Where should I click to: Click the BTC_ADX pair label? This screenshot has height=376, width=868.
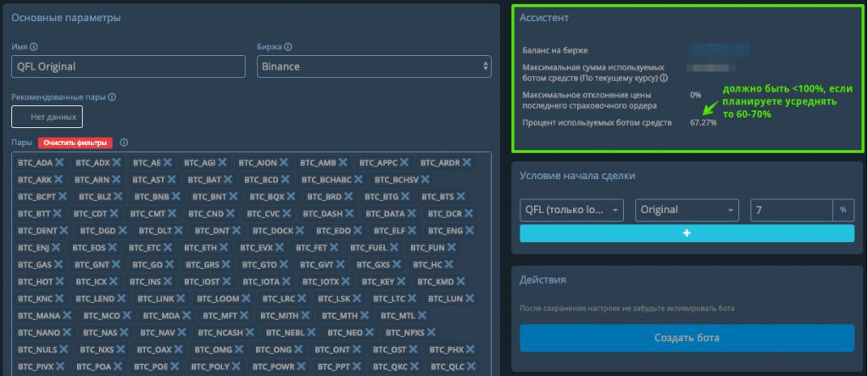92,162
